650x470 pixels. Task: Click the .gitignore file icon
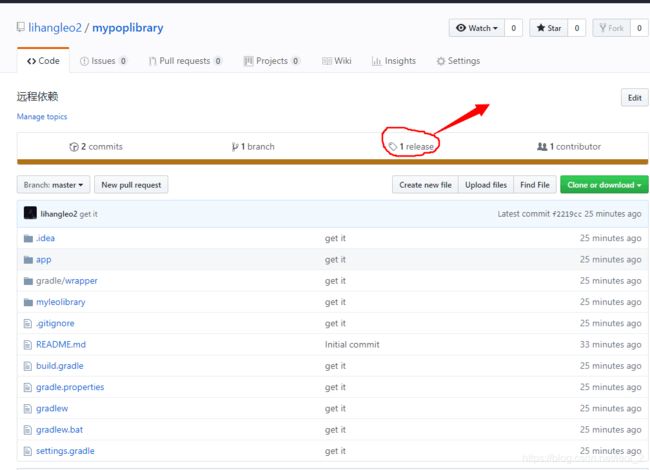[28, 323]
